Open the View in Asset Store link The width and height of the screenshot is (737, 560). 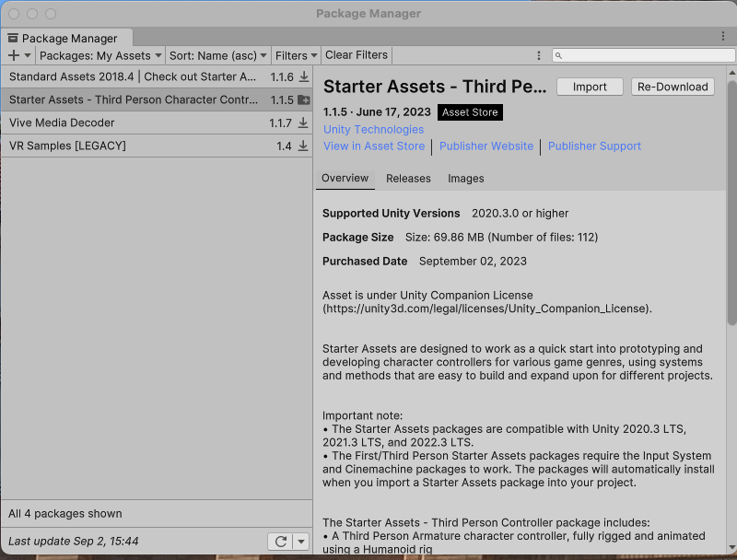pos(374,146)
